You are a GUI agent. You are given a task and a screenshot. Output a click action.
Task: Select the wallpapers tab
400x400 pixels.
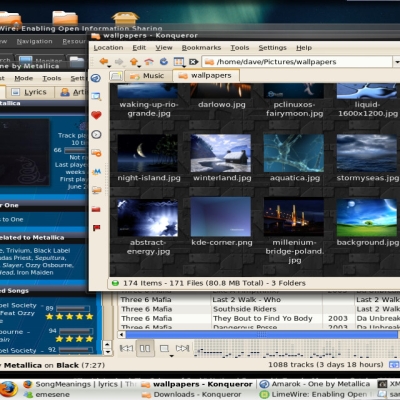pos(206,76)
